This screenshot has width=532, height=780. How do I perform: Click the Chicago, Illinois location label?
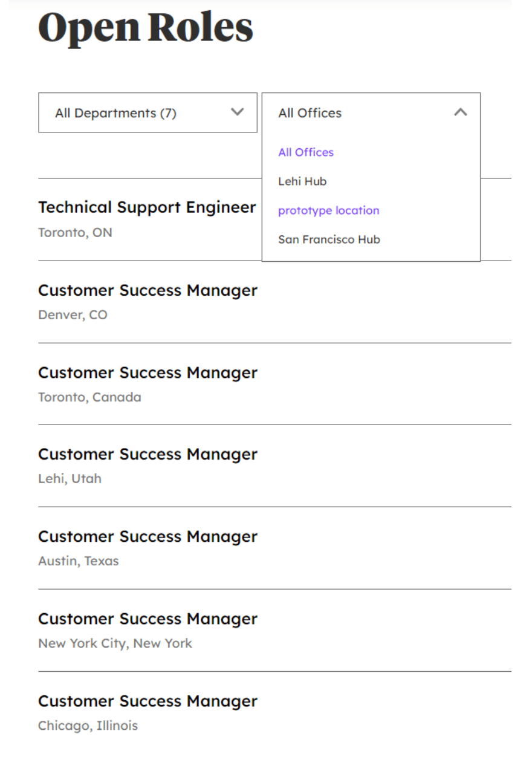(88, 726)
